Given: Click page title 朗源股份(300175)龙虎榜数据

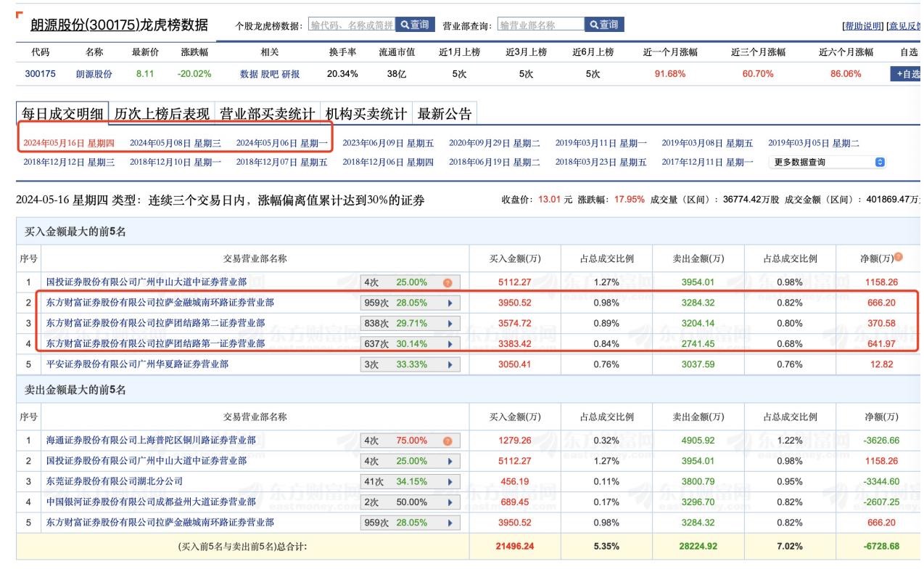Looking at the screenshot, I should pos(119,25).
